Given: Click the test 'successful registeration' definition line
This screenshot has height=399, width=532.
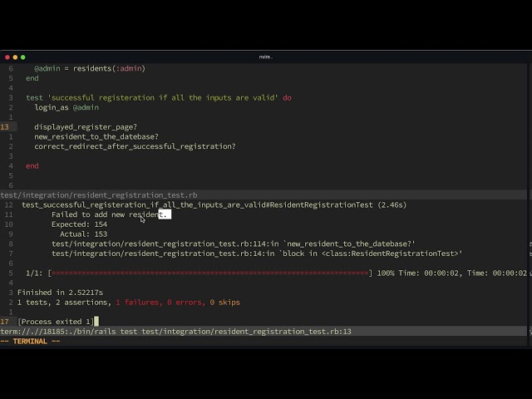Looking at the screenshot, I should coord(159,98).
